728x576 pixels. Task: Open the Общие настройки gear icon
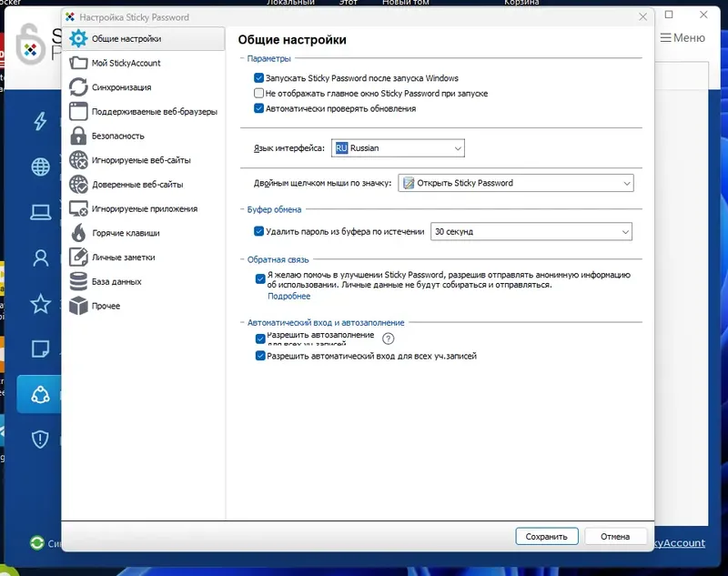coord(78,38)
